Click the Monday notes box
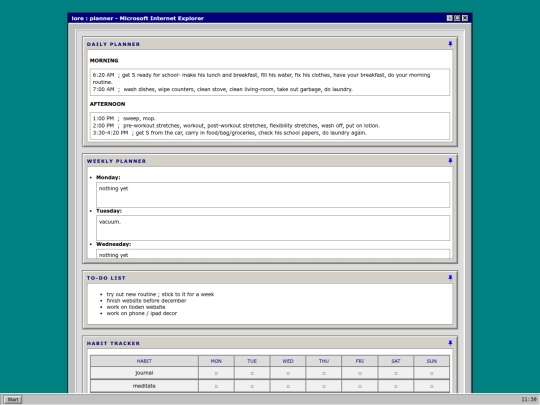 (x=273, y=195)
